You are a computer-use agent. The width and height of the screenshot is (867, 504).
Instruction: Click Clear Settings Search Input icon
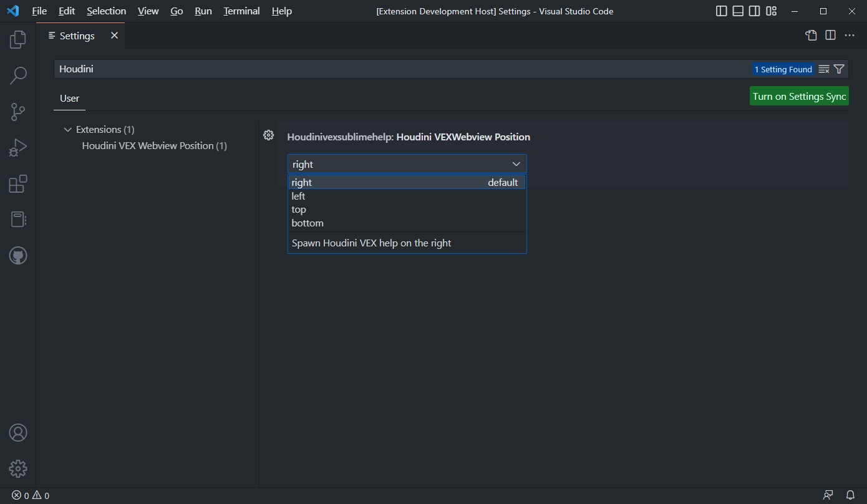point(824,69)
